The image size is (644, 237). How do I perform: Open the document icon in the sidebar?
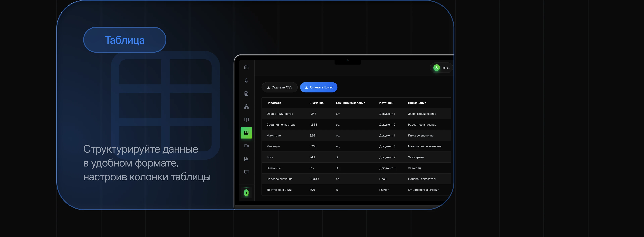[x=246, y=93]
